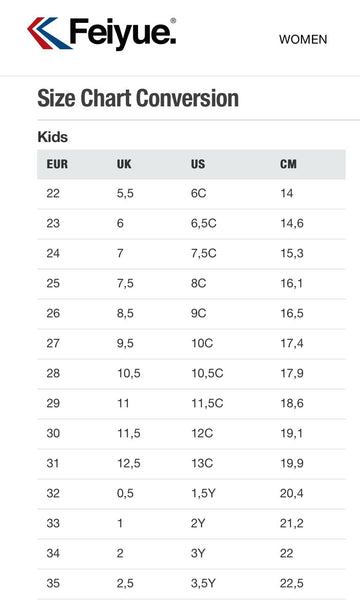Click the UK 10,5 cell
This screenshot has width=360, height=600.
click(129, 373)
